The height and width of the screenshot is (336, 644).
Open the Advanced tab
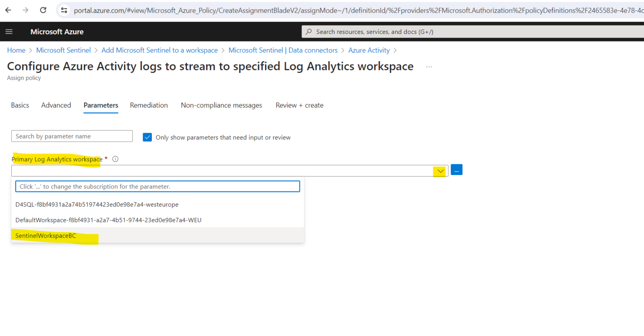(56, 105)
